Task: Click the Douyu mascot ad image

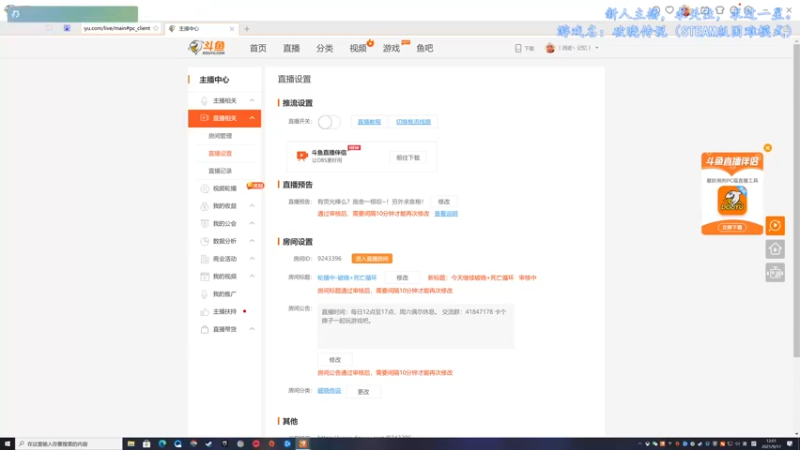Action: (x=732, y=200)
